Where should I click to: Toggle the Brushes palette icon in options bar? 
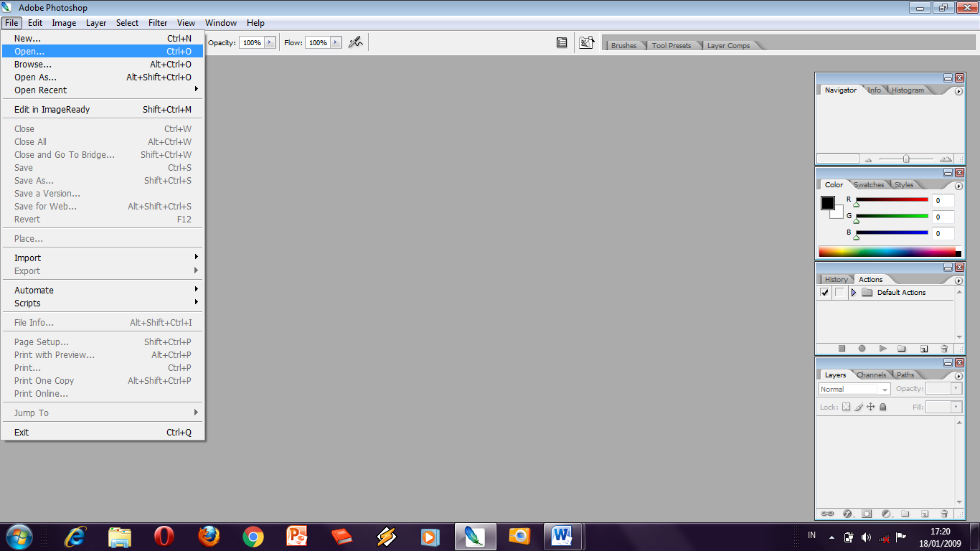click(x=562, y=42)
